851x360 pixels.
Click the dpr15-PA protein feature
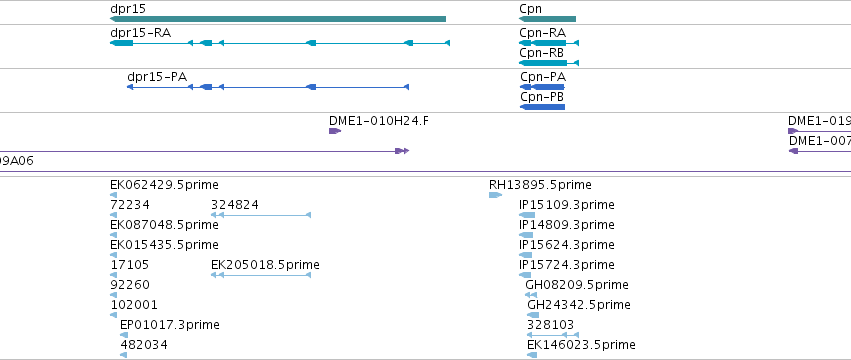[268, 87]
